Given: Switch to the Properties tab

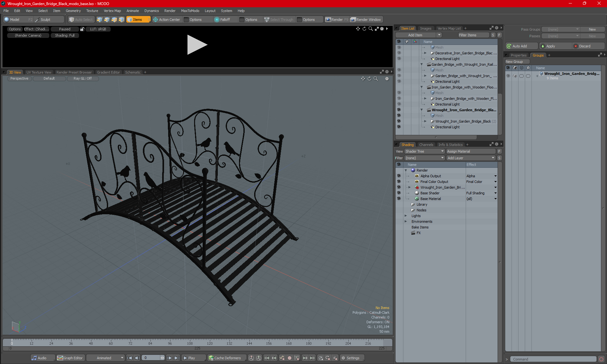Looking at the screenshot, I should [518, 55].
